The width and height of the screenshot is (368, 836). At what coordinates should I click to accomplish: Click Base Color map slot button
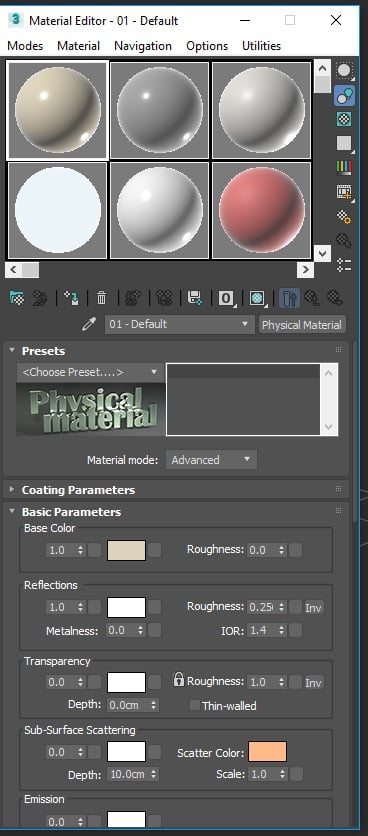155,550
